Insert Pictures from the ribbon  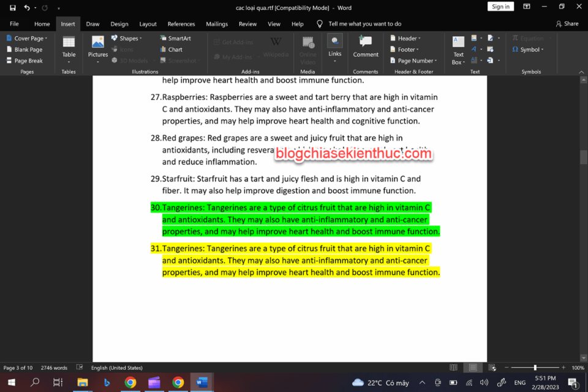pos(97,49)
